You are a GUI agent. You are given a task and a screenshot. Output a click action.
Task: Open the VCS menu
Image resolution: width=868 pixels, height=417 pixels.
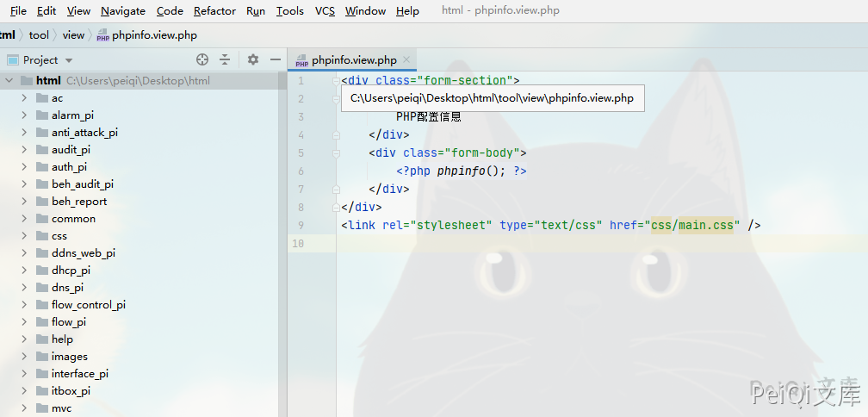click(325, 11)
